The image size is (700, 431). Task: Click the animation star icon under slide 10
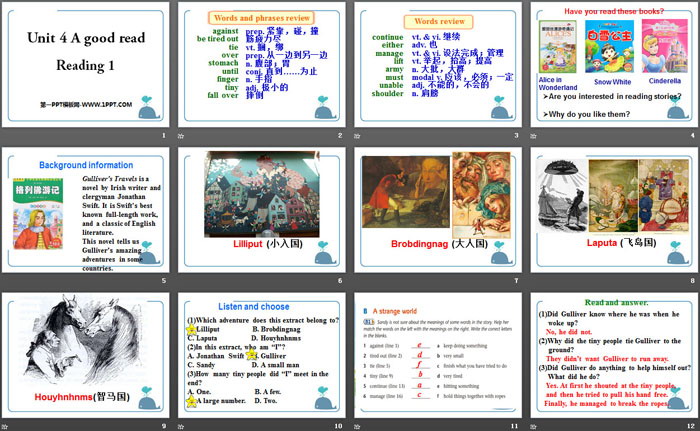pos(181,427)
